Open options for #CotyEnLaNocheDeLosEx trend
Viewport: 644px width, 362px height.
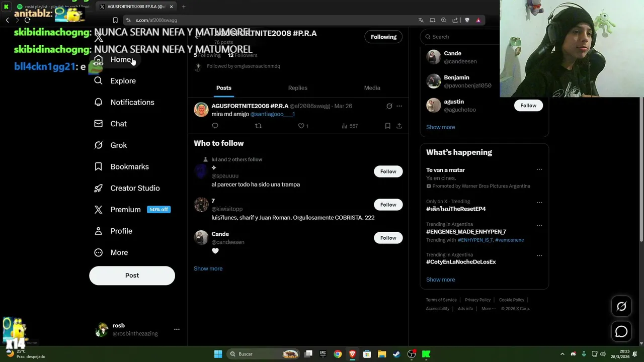[x=539, y=255]
